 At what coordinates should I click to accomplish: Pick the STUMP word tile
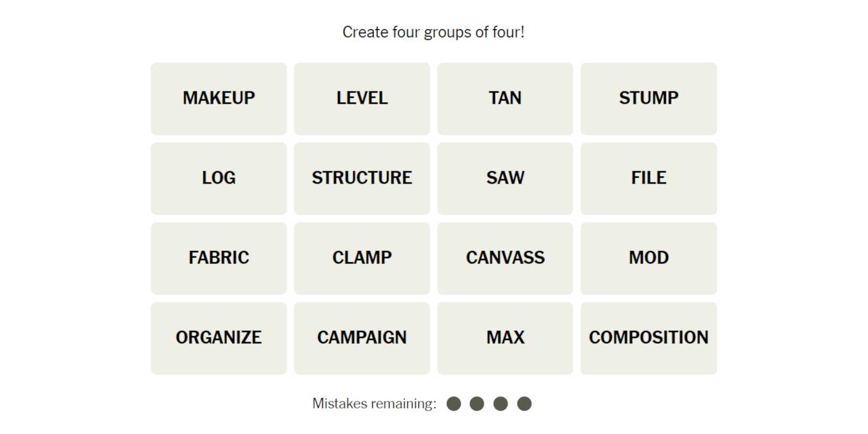point(648,98)
